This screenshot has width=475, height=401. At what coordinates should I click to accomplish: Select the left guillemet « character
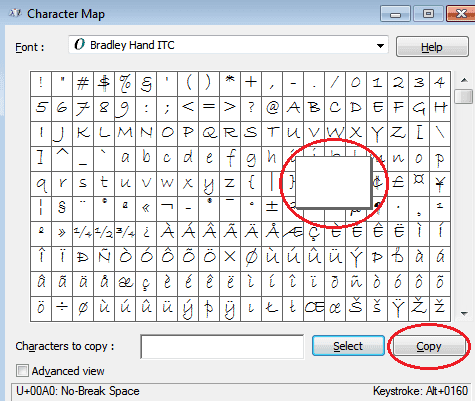pos(146,208)
